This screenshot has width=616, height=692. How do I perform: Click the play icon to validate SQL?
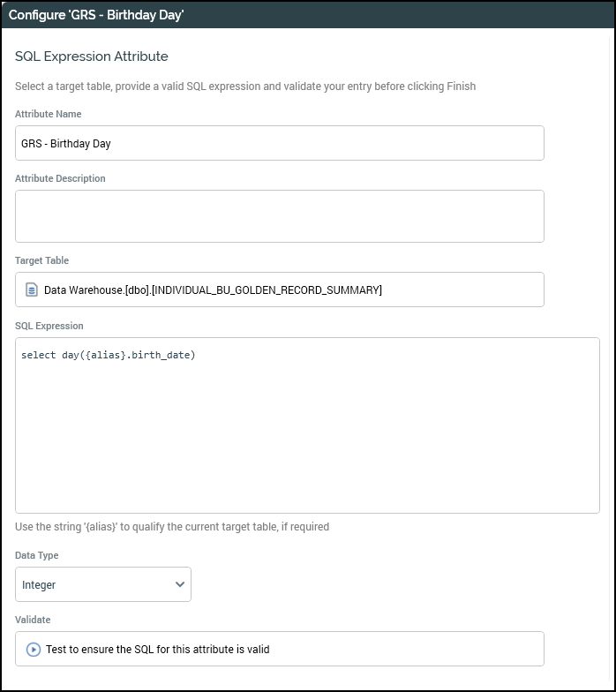click(x=33, y=650)
